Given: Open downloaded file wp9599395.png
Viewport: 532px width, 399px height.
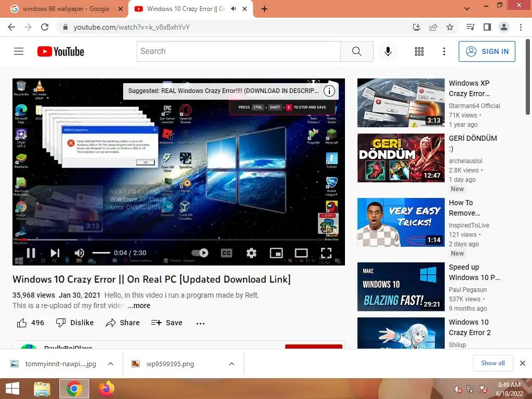Looking at the screenshot, I should (x=170, y=364).
